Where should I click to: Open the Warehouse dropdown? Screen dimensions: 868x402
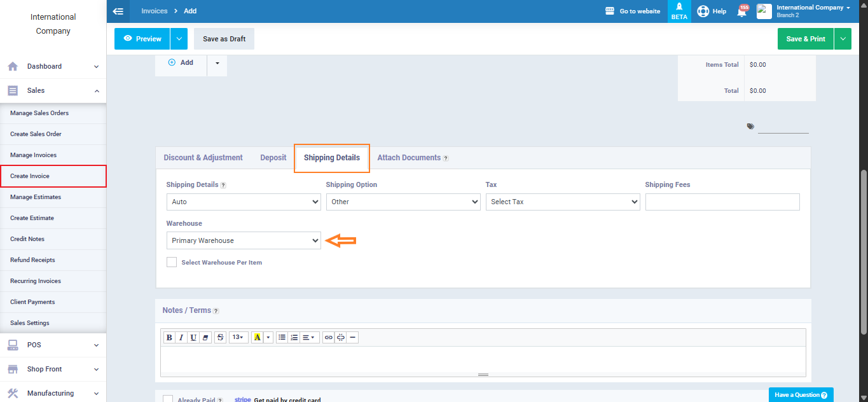point(244,240)
